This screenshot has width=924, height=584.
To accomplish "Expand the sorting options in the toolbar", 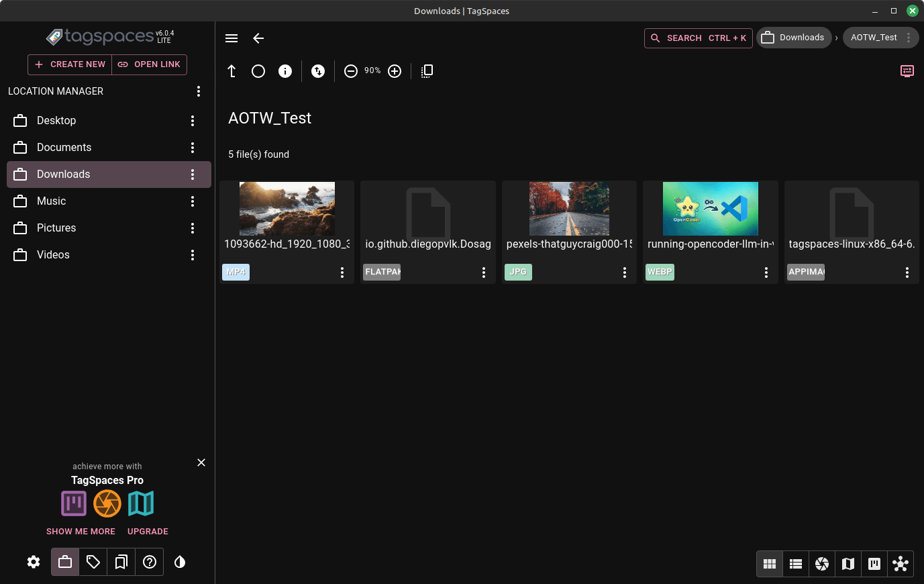I will pos(318,70).
